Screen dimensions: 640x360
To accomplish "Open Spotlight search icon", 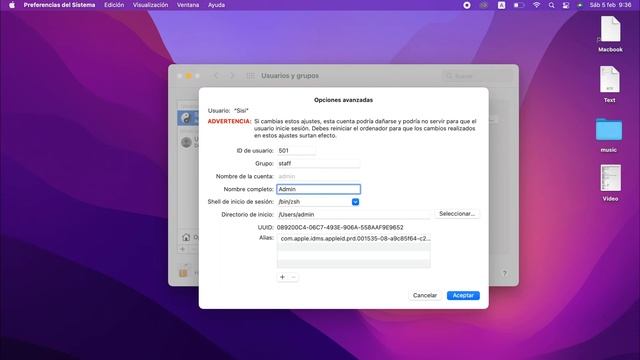I will (x=551, y=5).
